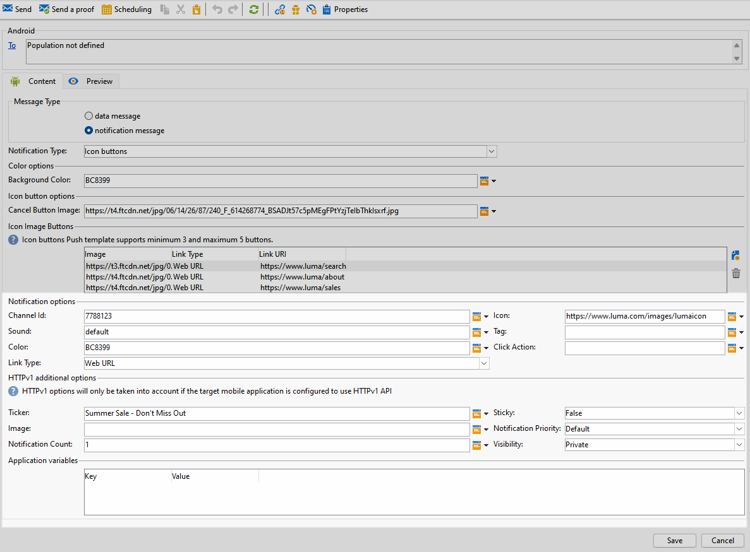This screenshot has width=750, height=552.
Task: Click the Send toolbar button
Action: [17, 9]
